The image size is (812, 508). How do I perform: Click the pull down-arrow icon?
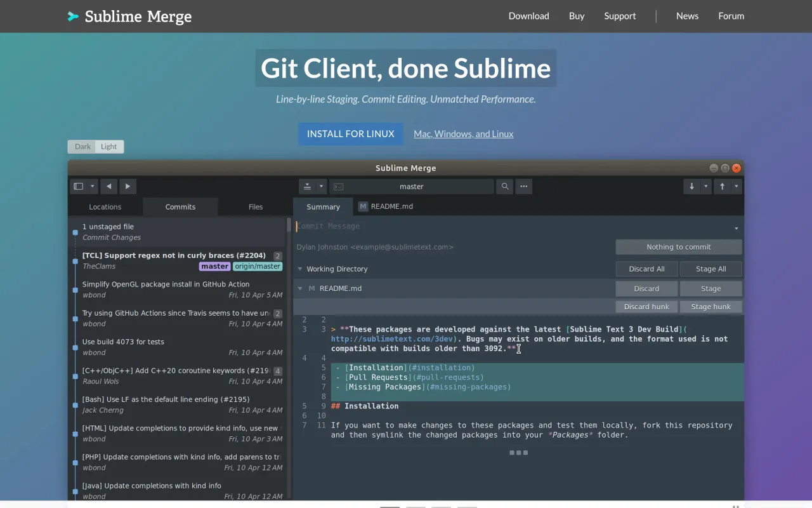click(x=691, y=187)
